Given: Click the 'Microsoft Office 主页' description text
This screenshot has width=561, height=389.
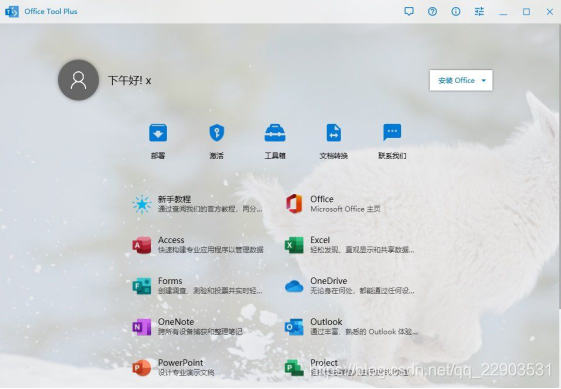Looking at the screenshot, I should click(x=345, y=209).
